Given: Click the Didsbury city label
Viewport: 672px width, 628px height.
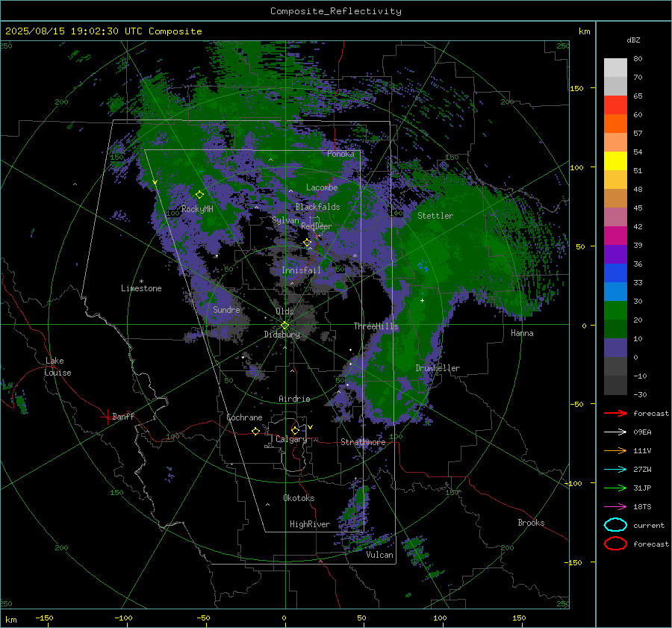Looking at the screenshot, I should 282,335.
